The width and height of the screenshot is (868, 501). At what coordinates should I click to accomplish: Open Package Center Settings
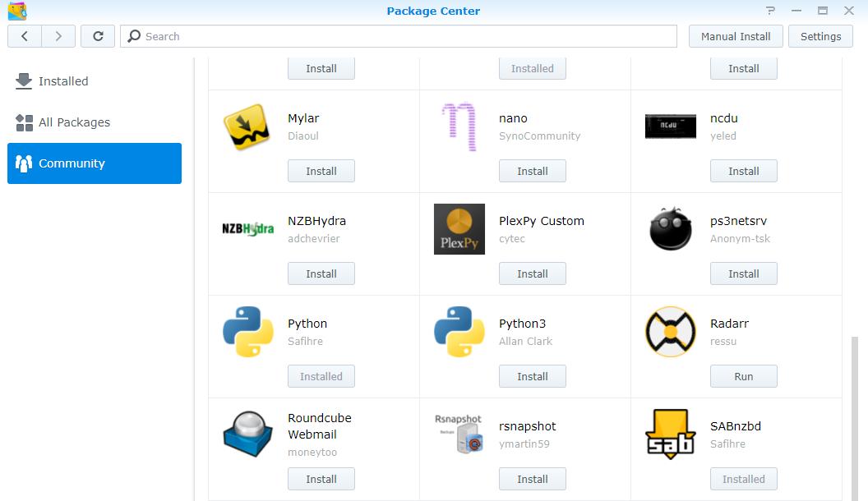pyautogui.click(x=820, y=36)
